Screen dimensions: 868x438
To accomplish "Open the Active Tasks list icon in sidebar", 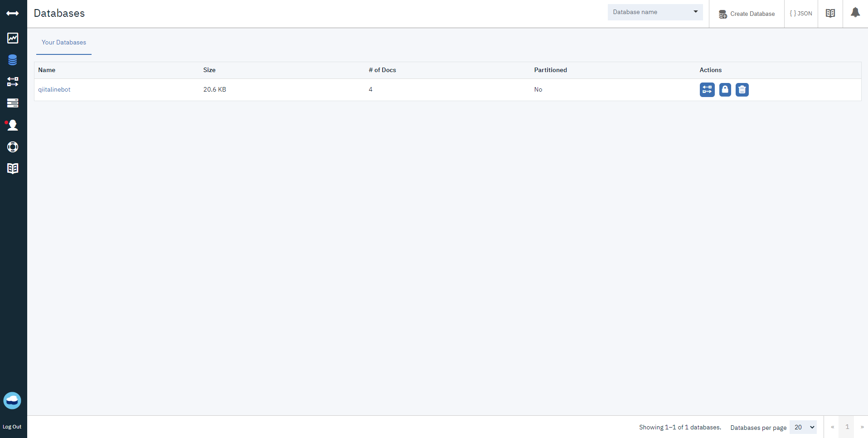I will click(13, 103).
